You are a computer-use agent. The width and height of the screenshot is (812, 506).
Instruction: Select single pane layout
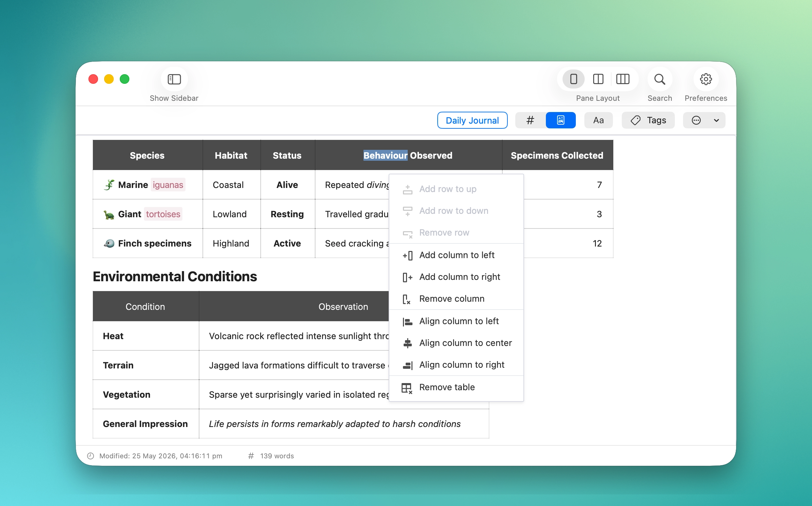click(x=573, y=79)
